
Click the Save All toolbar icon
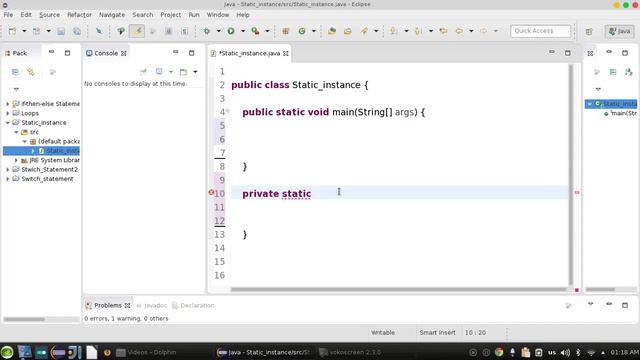pyautogui.click(x=77, y=31)
